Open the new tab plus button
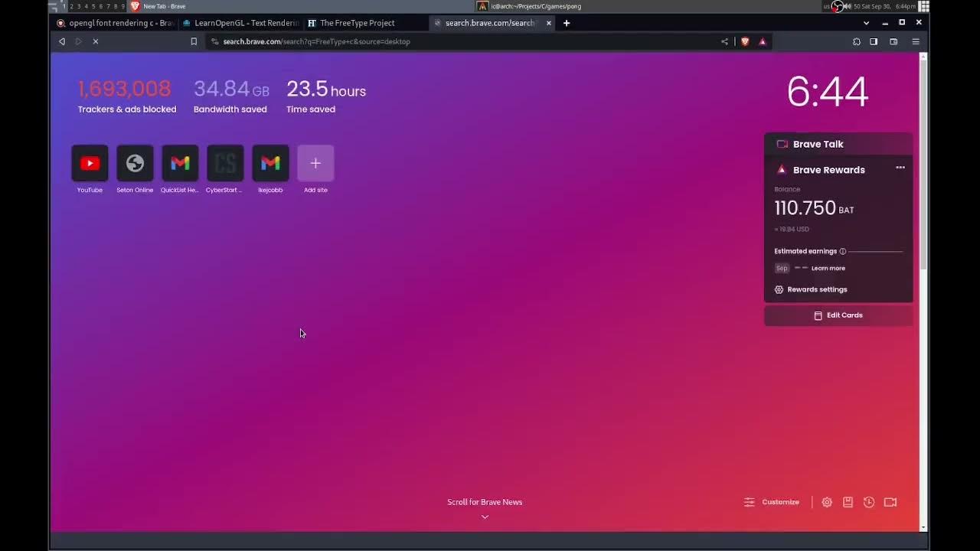This screenshot has width=980, height=551. coord(567,23)
